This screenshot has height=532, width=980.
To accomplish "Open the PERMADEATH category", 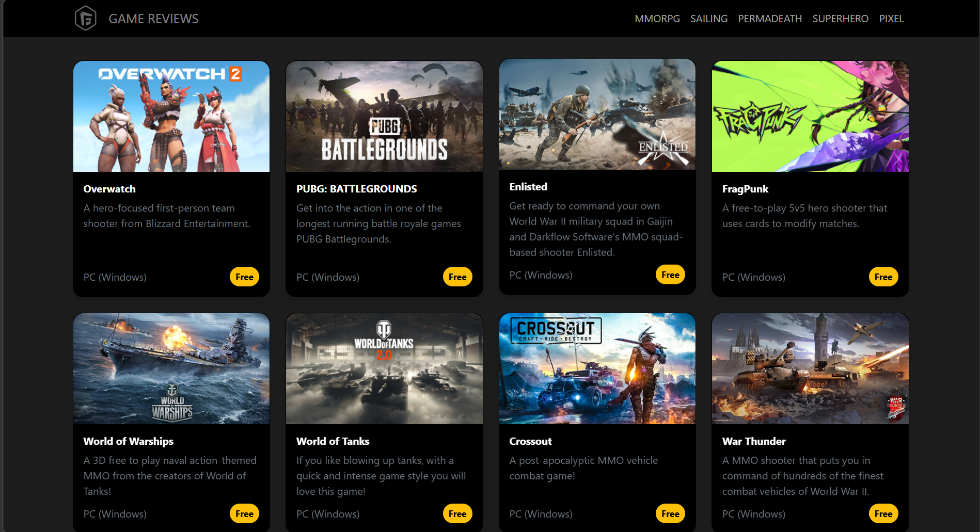I will click(770, 19).
